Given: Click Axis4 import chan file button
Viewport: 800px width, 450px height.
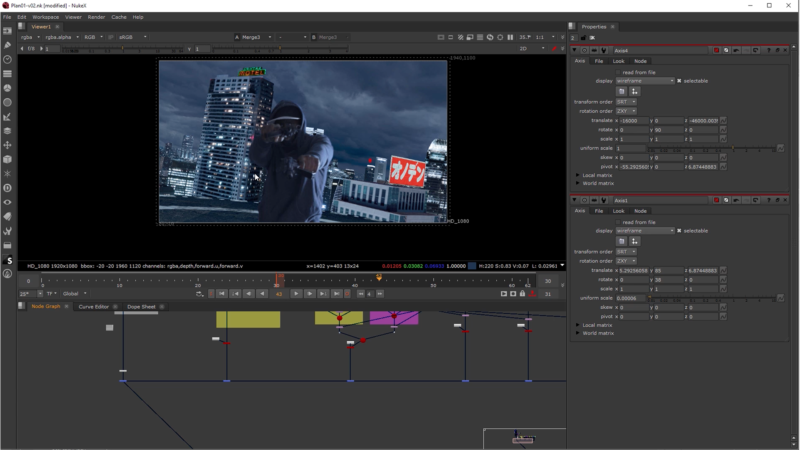Looking at the screenshot, I should 621,91.
